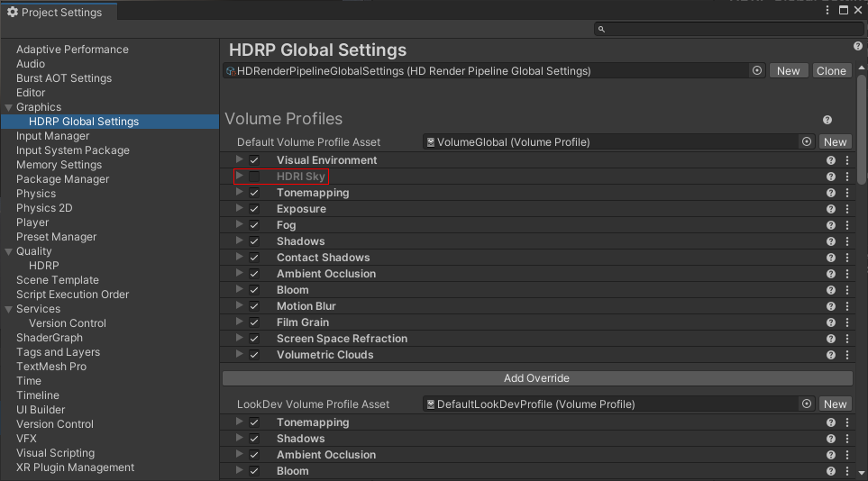Focus the settings search field
868x481 pixels.
pyautogui.click(x=728, y=30)
